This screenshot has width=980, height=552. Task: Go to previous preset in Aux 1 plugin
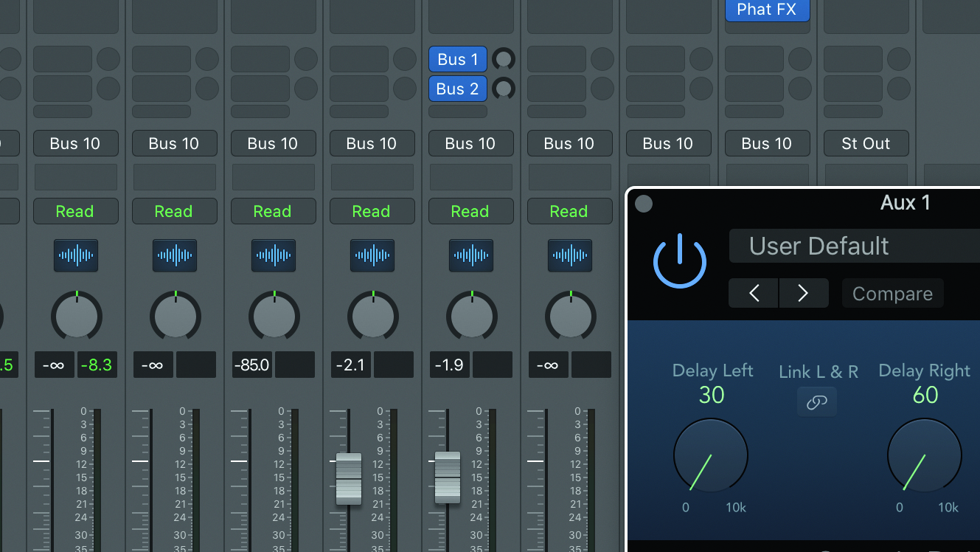pos(753,294)
